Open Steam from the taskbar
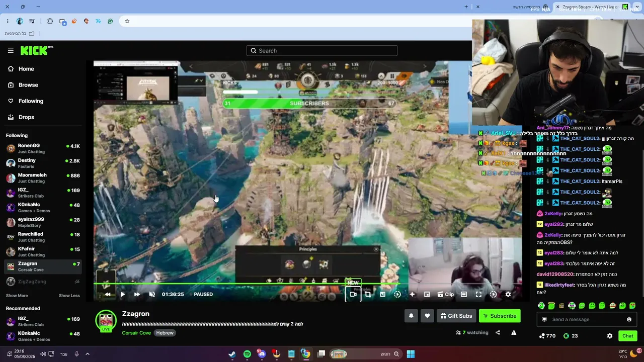Viewport: 644px width, 362px height. 232,354
